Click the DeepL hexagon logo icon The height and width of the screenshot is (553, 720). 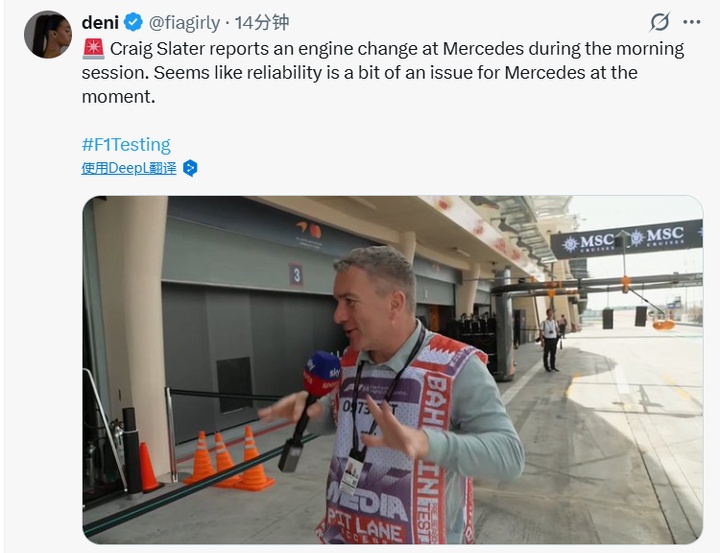[190, 168]
